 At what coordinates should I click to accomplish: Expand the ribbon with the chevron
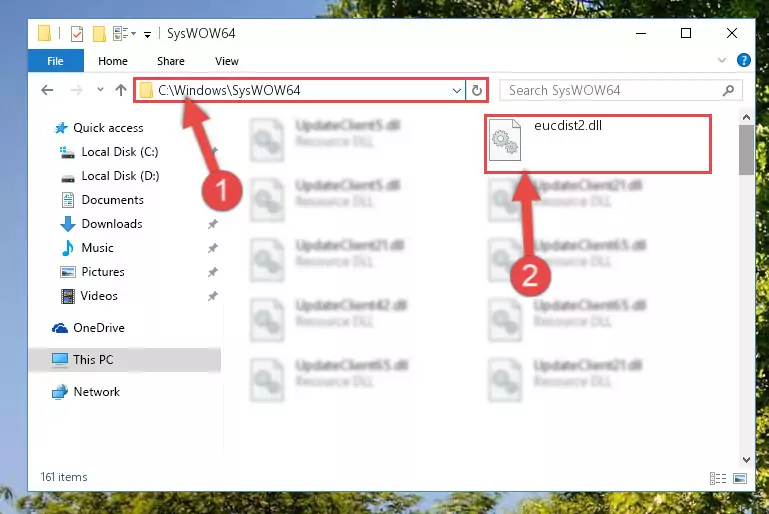point(721,60)
